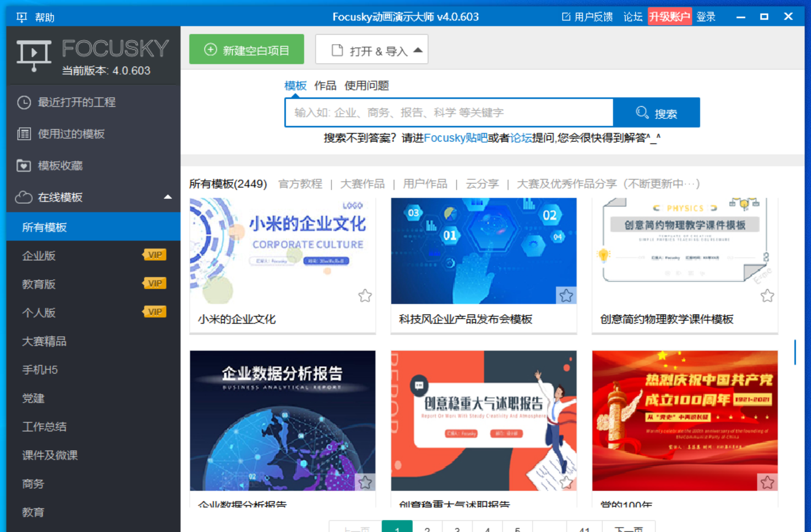
Task: Open 创意稳重大气述职报告 template thumbnail
Action: (484, 421)
